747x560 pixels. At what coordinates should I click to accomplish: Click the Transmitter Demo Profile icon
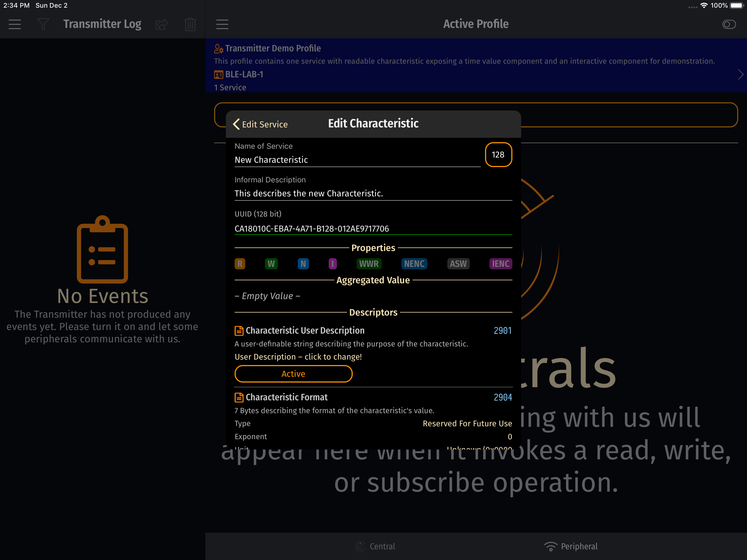click(x=218, y=49)
